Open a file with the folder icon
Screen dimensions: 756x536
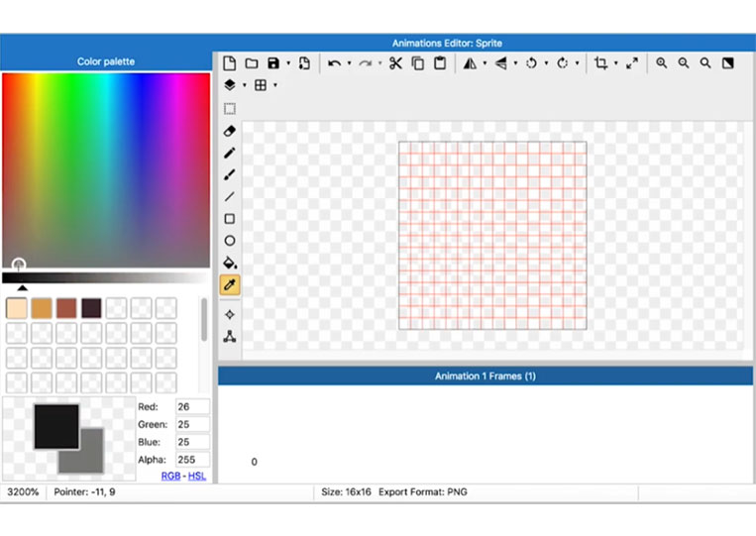point(252,63)
